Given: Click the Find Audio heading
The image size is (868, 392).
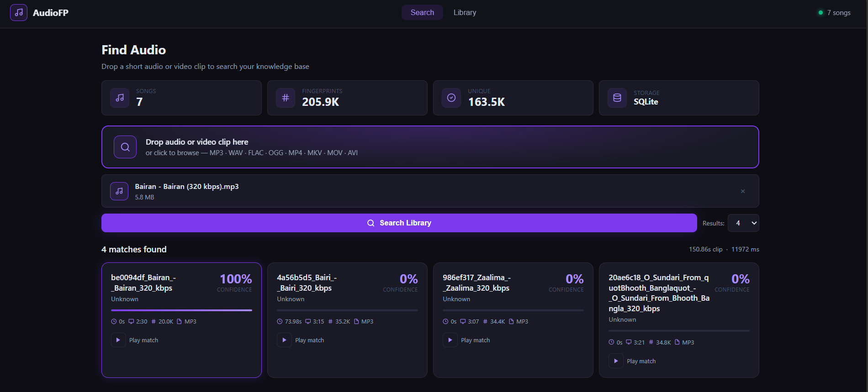Looking at the screenshot, I should pyautogui.click(x=134, y=50).
